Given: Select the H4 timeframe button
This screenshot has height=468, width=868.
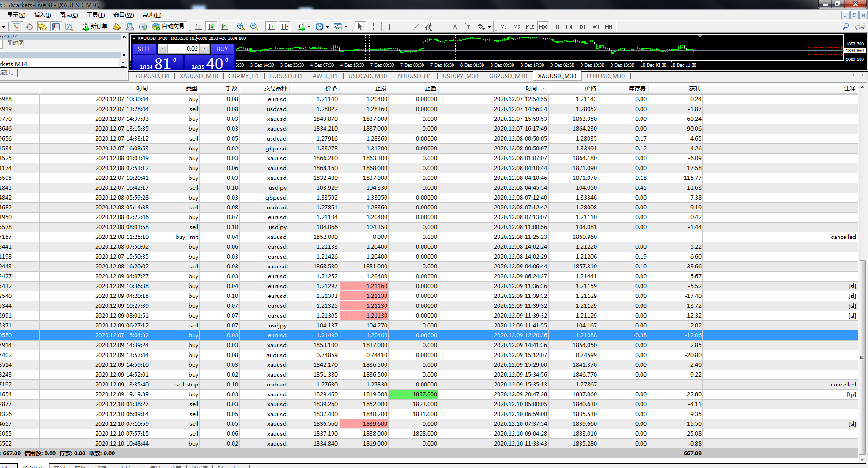Looking at the screenshot, I should pos(569,27).
